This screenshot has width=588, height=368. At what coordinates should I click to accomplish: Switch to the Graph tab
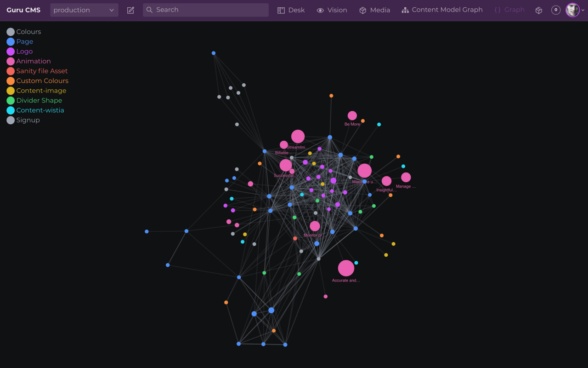tap(509, 10)
